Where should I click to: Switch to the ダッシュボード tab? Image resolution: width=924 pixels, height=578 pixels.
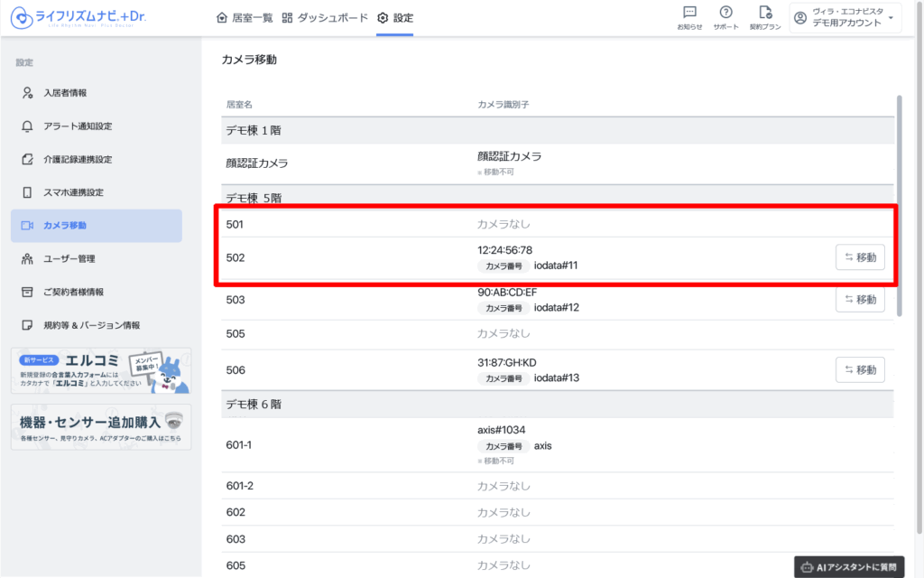325,18
